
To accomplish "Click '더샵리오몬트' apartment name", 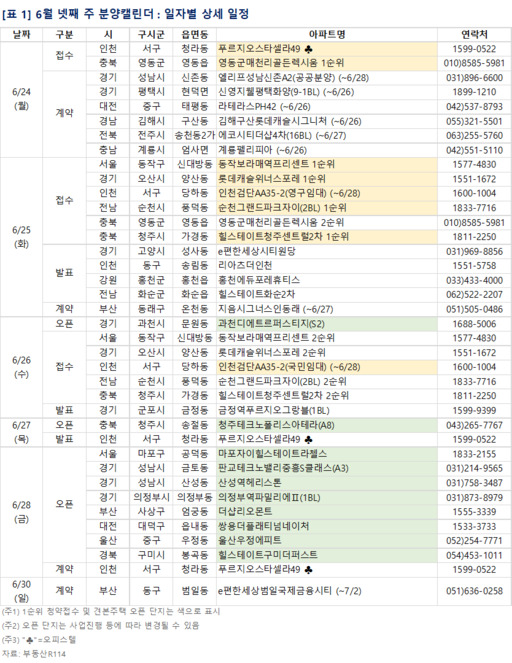I will (245, 512).
